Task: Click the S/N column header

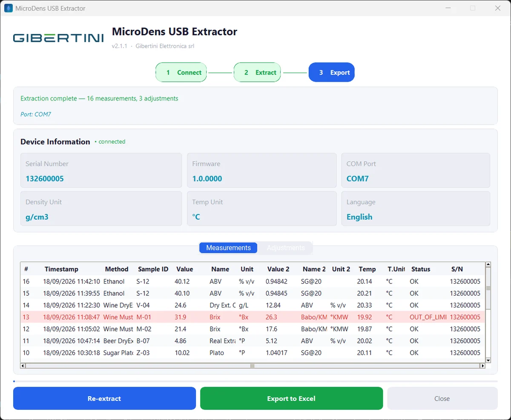Action: [x=457, y=269]
